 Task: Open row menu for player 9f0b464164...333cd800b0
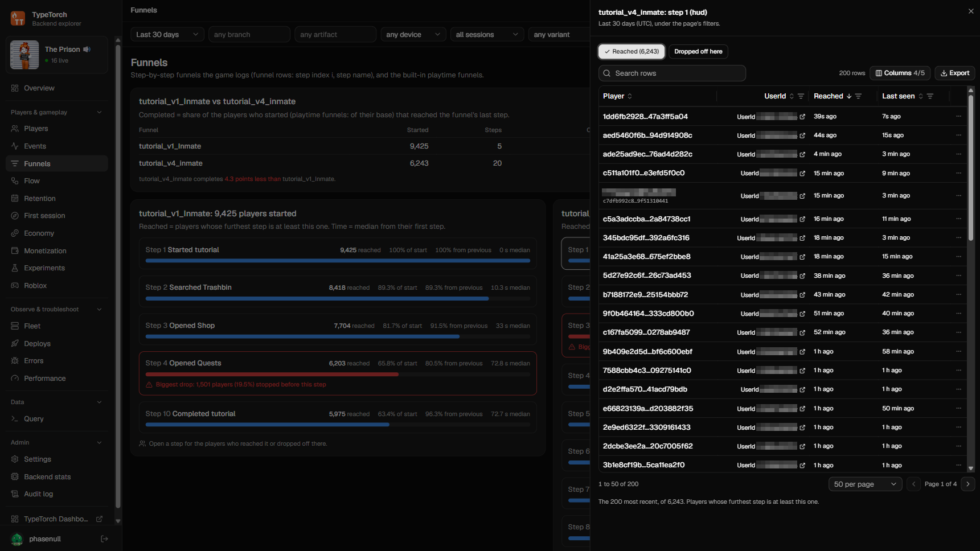(958, 313)
